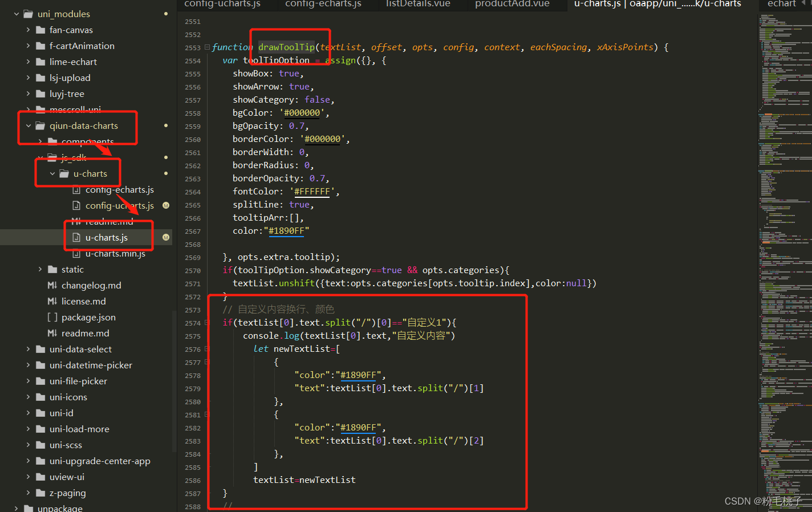Expand the f-cartAnimation folder chevron
Image resolution: width=812 pixels, height=512 pixels.
click(x=29, y=46)
